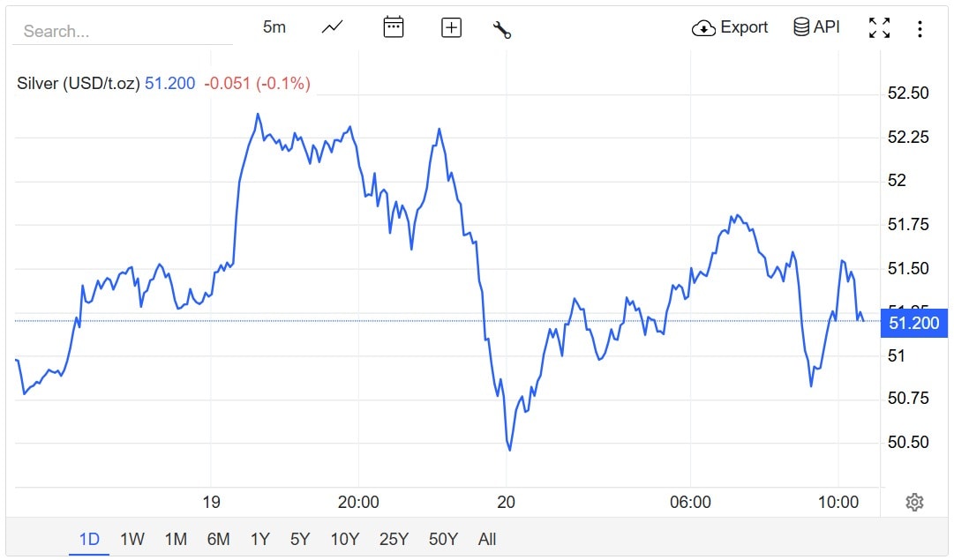Show the 1Y time range
The height and width of the screenshot is (560, 954).
coord(259,539)
